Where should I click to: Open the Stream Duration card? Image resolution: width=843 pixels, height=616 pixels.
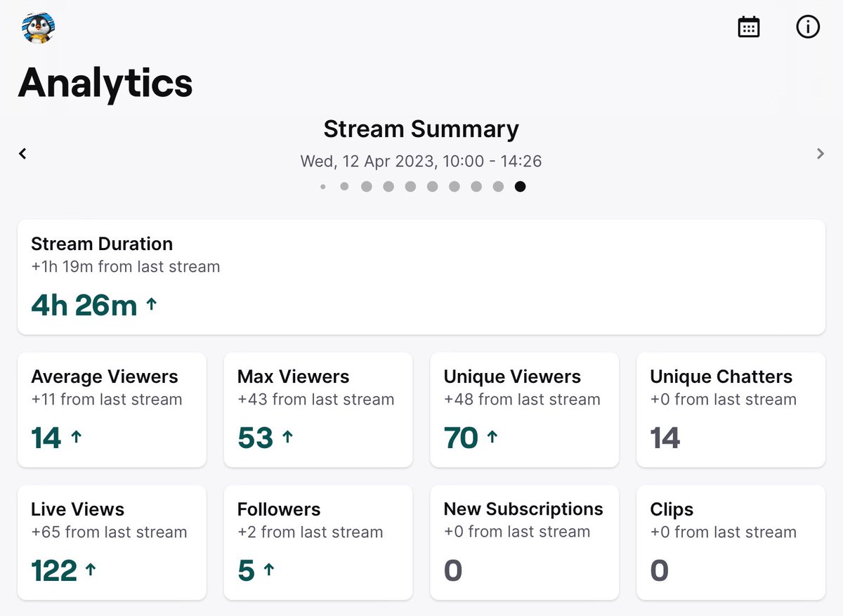click(x=421, y=277)
